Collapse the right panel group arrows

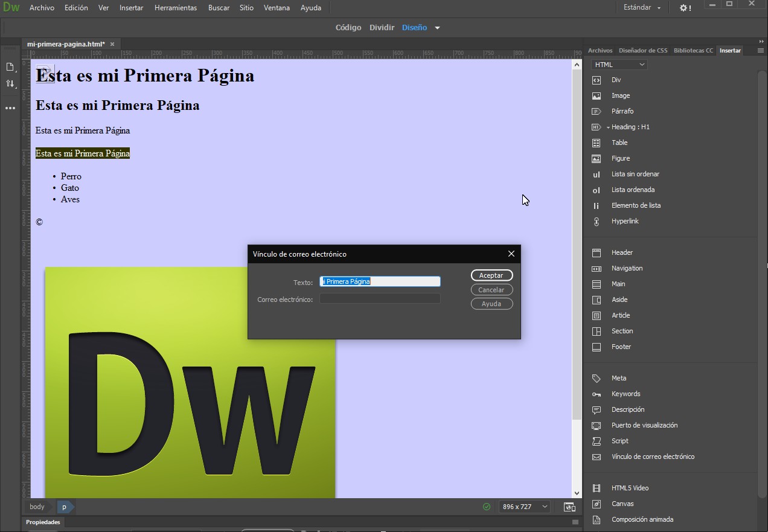[x=761, y=41]
